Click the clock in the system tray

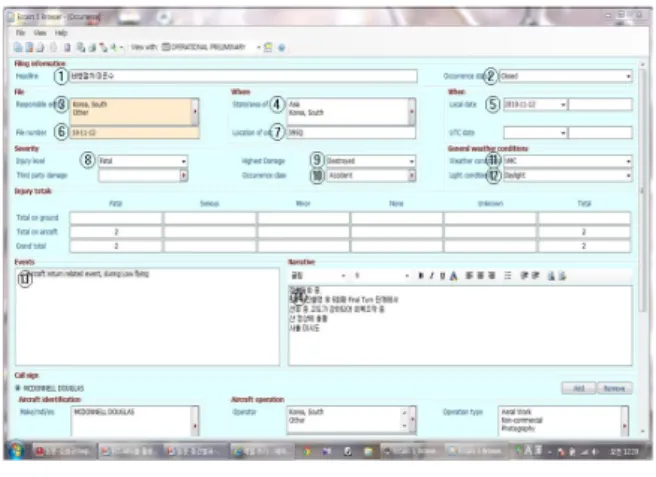pyautogui.click(x=624, y=452)
